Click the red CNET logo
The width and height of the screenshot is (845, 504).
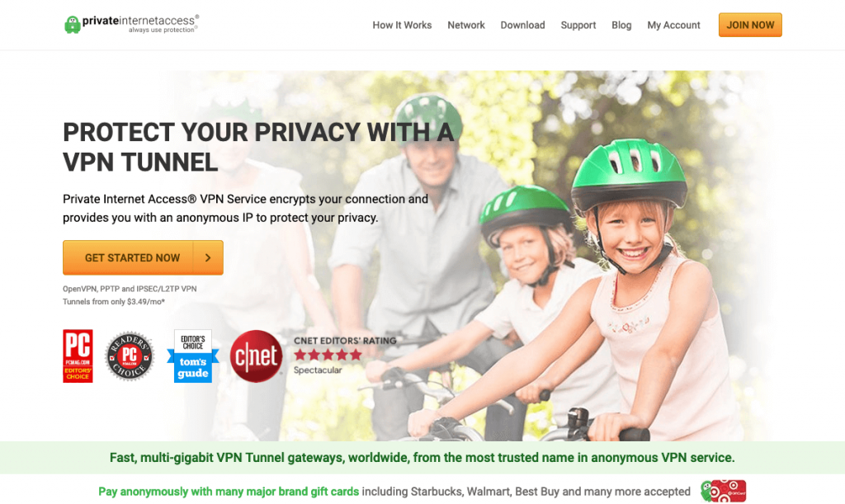tap(256, 356)
